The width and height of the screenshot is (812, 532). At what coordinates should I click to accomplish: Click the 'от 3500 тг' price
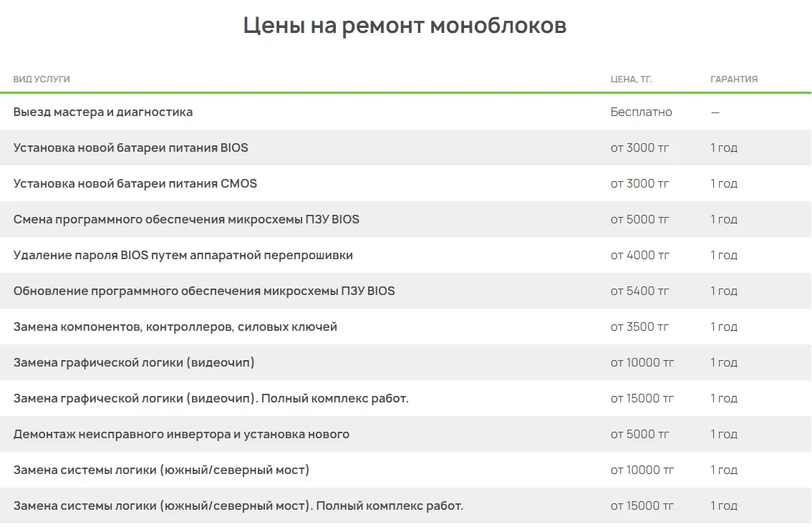[639, 327]
